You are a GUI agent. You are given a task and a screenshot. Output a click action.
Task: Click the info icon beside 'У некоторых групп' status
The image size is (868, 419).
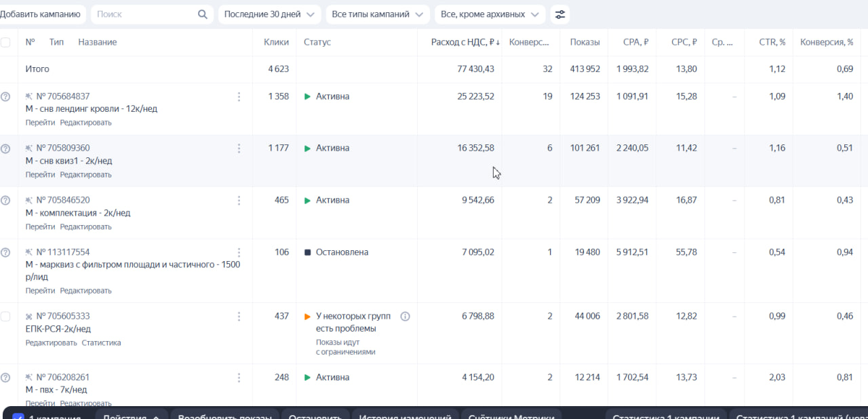(406, 317)
